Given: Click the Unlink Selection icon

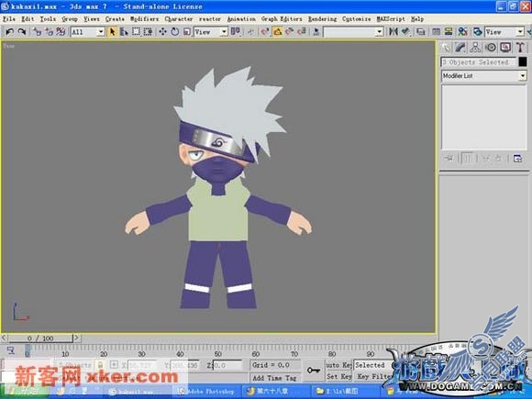Looking at the screenshot, I should point(49,32).
